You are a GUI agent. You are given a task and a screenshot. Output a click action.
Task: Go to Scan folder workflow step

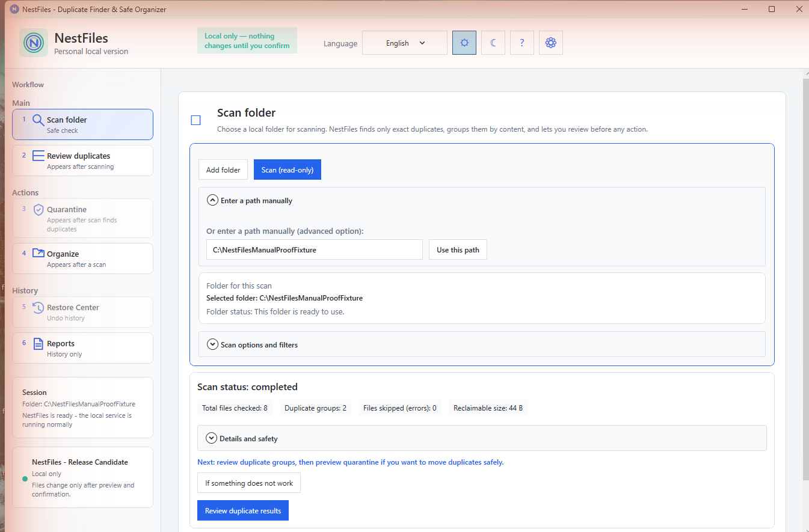tap(83, 124)
